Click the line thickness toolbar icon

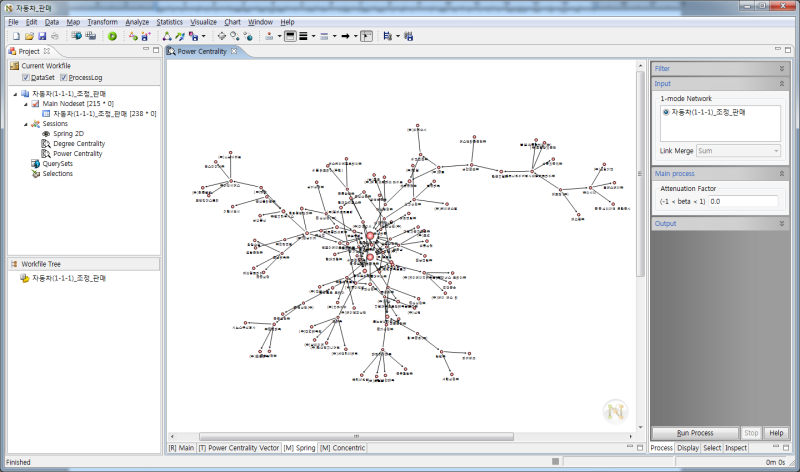tap(303, 36)
